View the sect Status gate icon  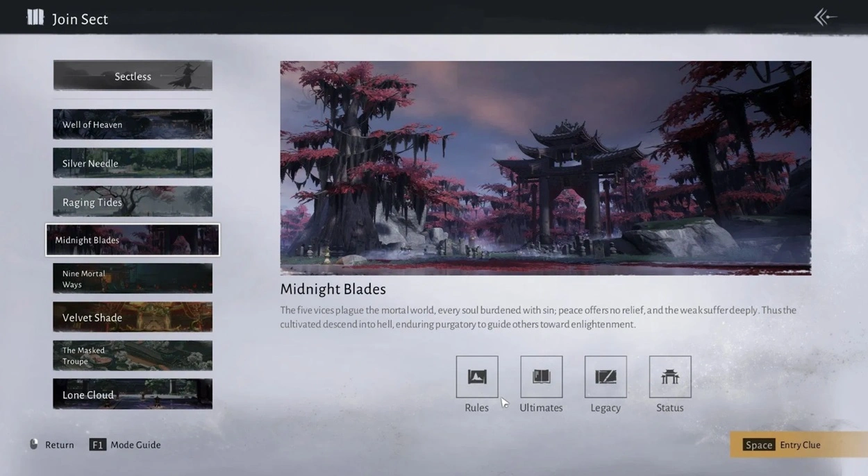[x=669, y=377]
